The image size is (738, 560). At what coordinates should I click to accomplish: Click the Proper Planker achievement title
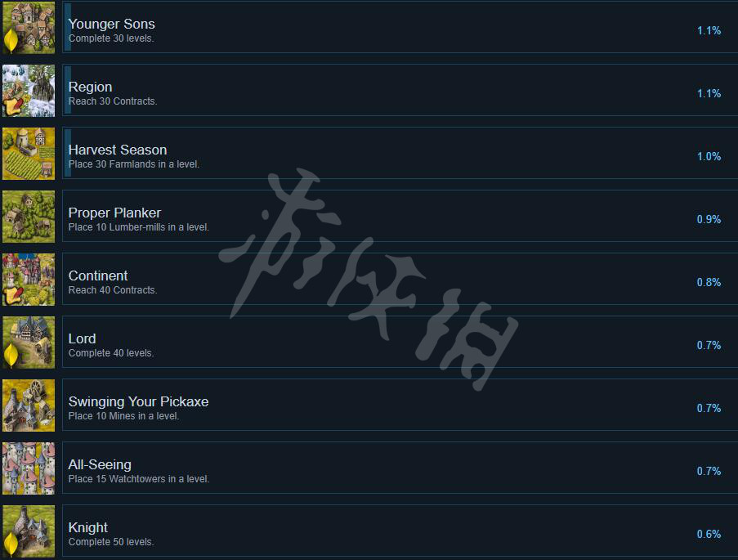[114, 213]
